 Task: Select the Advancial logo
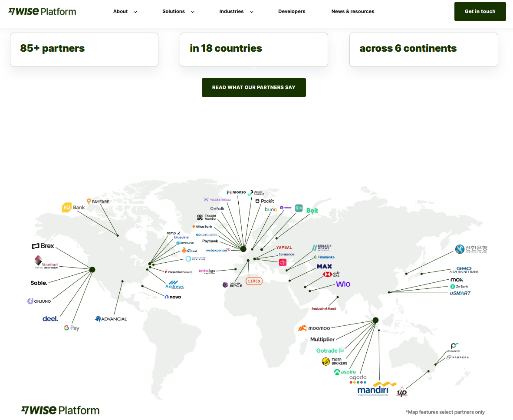point(111,319)
